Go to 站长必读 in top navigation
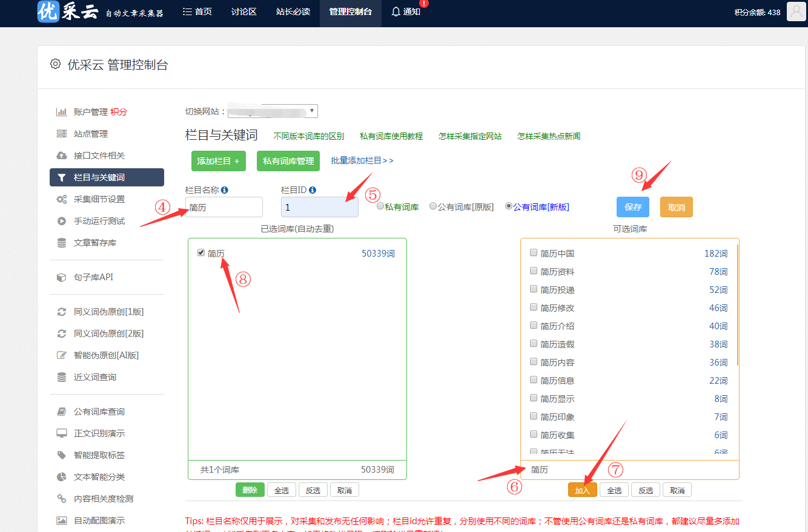Image resolution: width=808 pixels, height=532 pixels. [x=293, y=12]
